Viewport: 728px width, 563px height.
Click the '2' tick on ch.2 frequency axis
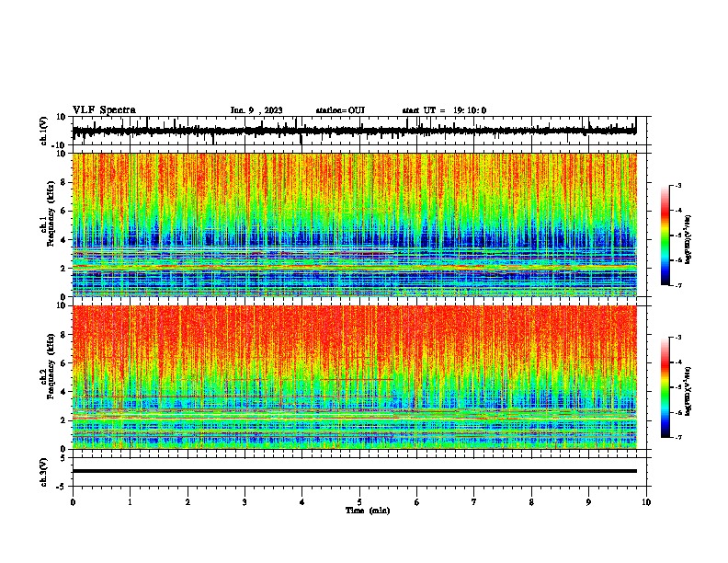click(63, 420)
